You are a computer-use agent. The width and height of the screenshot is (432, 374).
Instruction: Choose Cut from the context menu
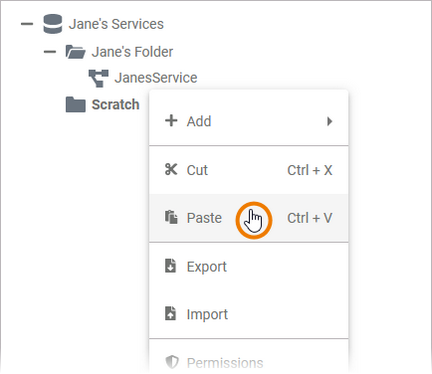coord(249,170)
